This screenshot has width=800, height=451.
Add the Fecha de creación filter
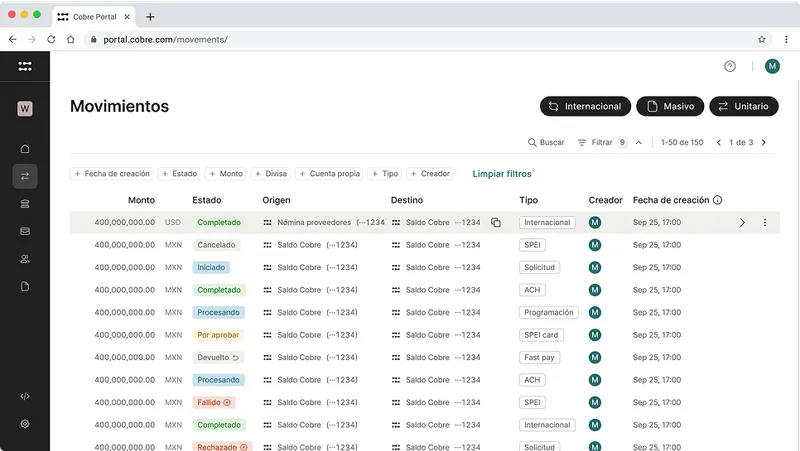pos(112,173)
